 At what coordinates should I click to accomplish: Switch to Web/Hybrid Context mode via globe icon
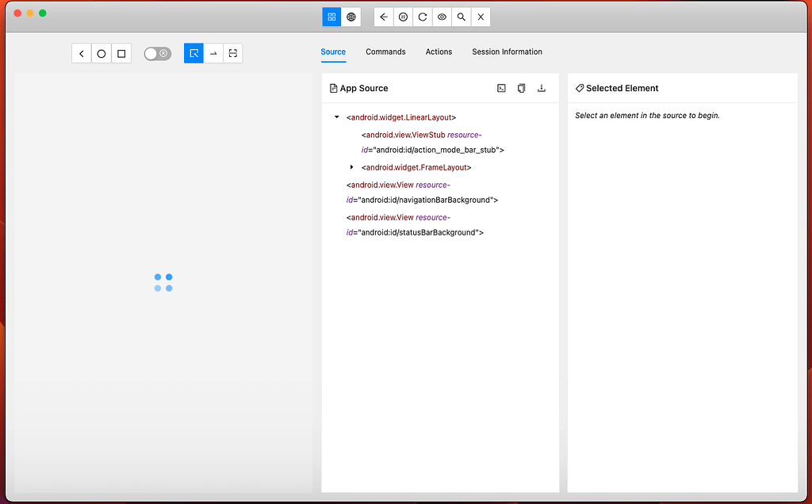pyautogui.click(x=351, y=17)
